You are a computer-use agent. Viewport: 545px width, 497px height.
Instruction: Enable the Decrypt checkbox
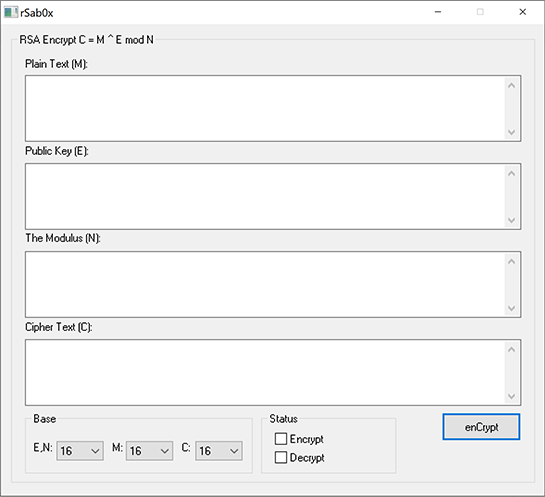pos(281,457)
